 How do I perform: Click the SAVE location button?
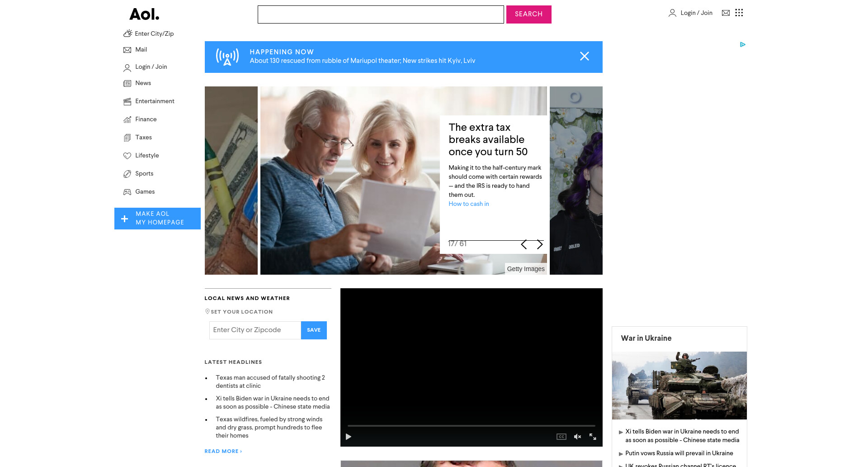(314, 330)
